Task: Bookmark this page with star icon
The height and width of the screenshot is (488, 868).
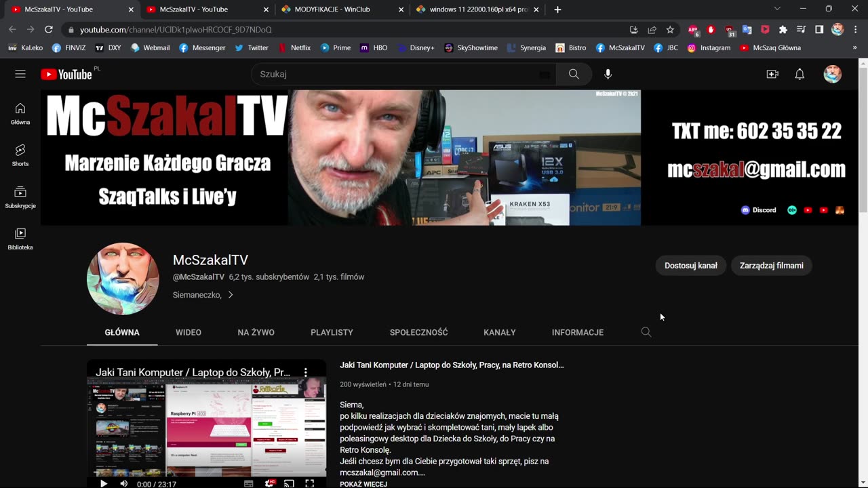Action: tap(670, 29)
